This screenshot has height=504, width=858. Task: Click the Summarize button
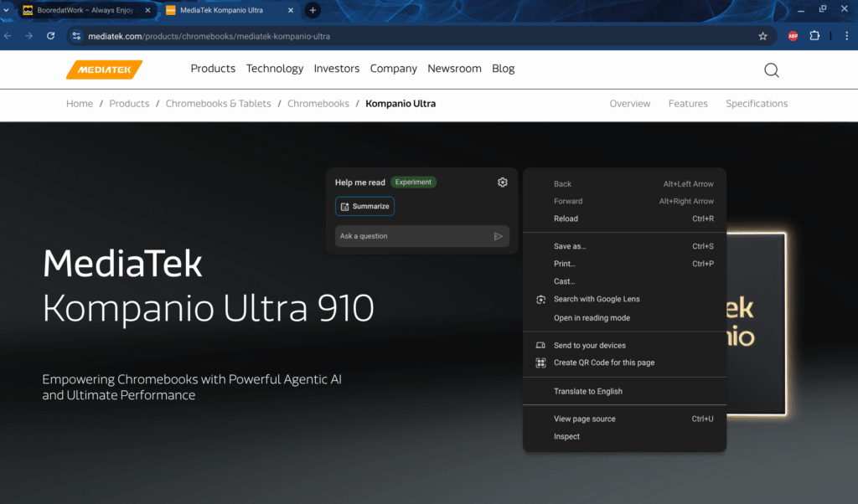pyautogui.click(x=364, y=206)
